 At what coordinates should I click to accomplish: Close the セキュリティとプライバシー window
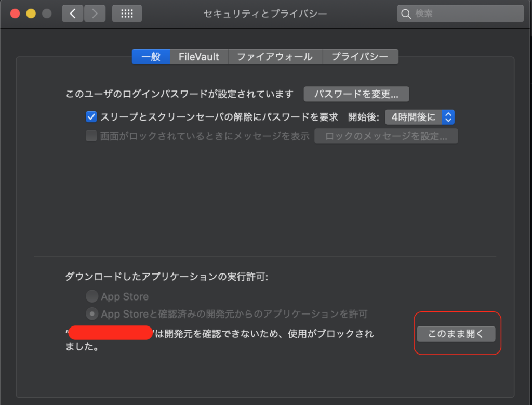click(x=15, y=14)
